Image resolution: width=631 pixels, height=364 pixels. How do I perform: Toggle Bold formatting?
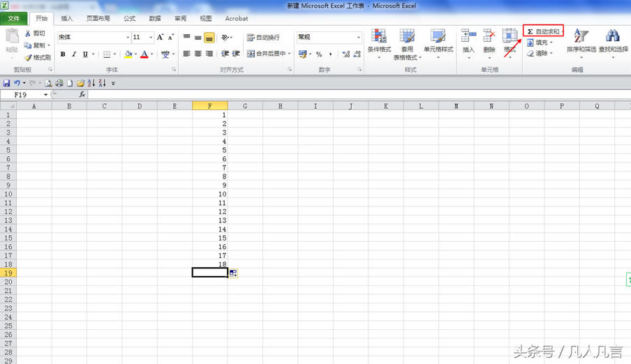(x=63, y=54)
